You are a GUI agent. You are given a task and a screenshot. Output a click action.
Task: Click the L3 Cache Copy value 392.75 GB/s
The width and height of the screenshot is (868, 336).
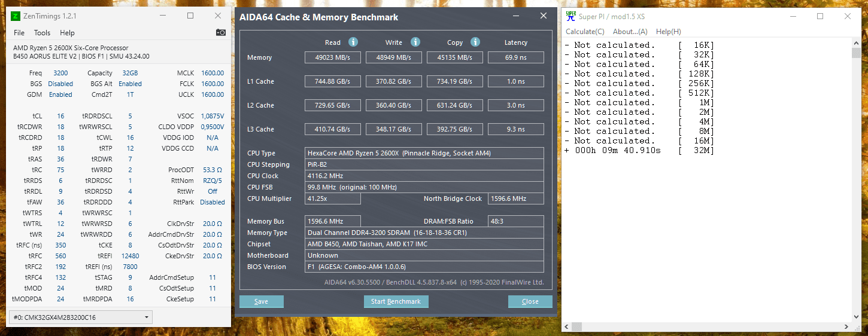tap(455, 129)
